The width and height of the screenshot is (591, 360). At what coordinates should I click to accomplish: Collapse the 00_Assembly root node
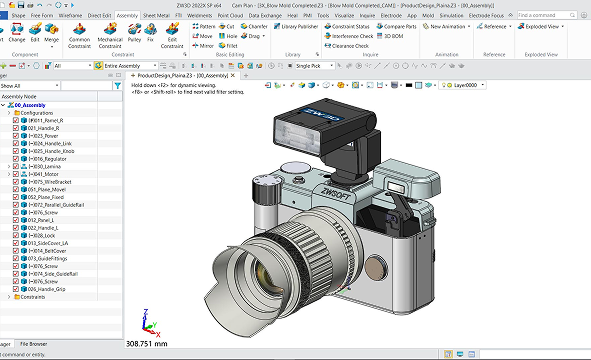3,105
